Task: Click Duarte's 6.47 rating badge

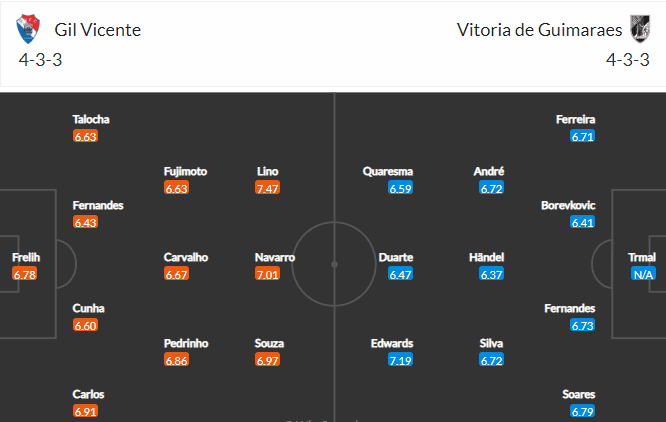Action: coord(400,274)
